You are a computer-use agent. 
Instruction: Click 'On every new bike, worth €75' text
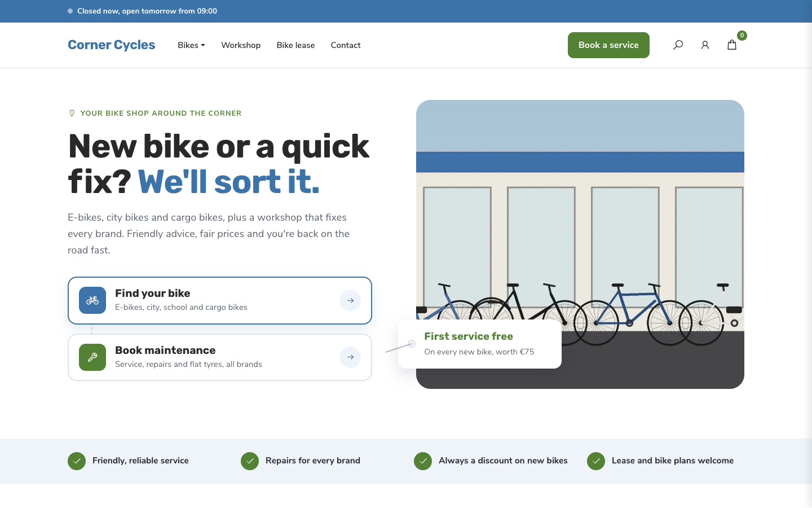479,352
